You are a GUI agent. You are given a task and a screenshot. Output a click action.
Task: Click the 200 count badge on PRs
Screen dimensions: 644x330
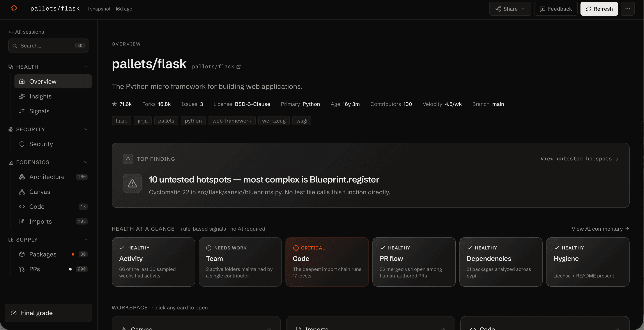[x=81, y=269]
